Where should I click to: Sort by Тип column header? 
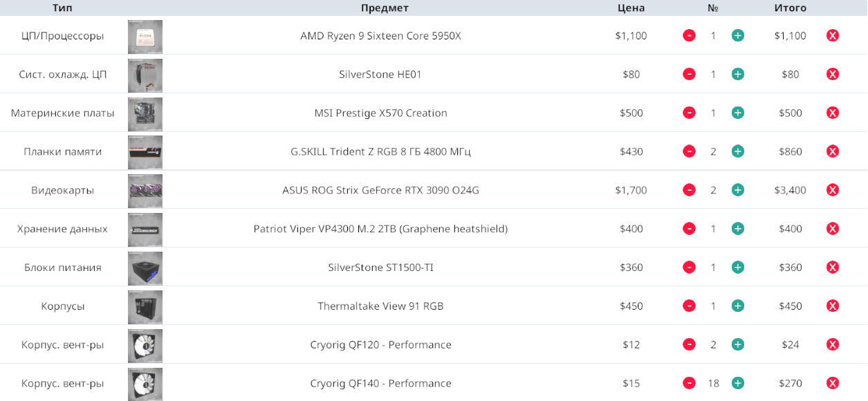[62, 8]
